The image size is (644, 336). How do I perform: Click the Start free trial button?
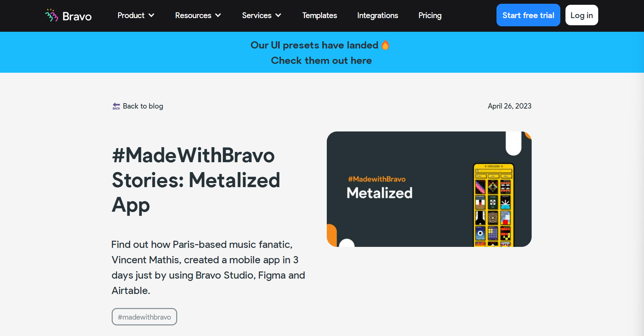(528, 15)
